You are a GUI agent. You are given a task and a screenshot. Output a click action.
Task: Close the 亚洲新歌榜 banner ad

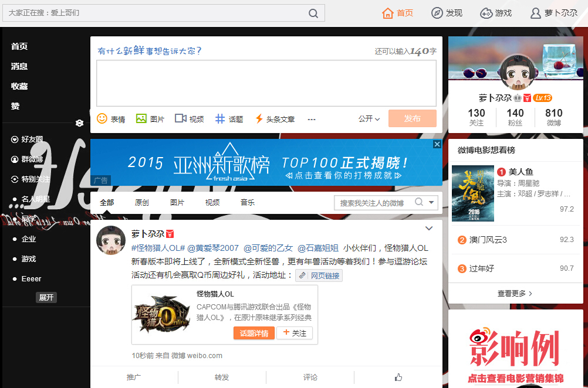(x=437, y=144)
